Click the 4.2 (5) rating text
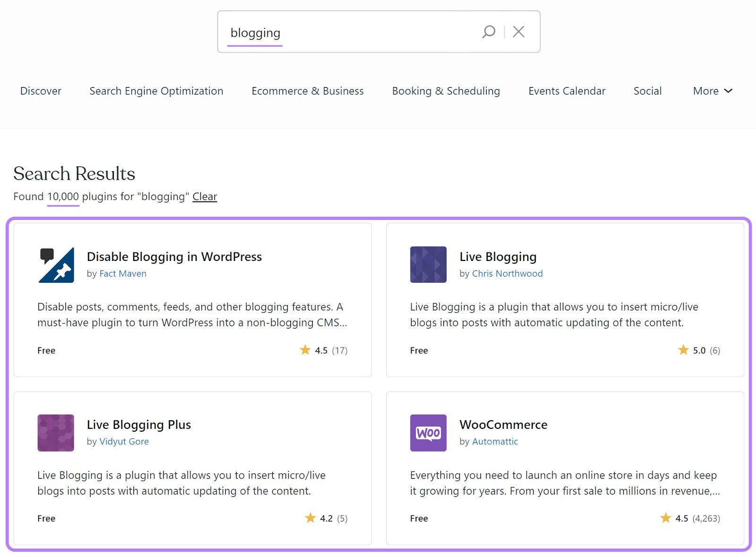 tap(334, 518)
